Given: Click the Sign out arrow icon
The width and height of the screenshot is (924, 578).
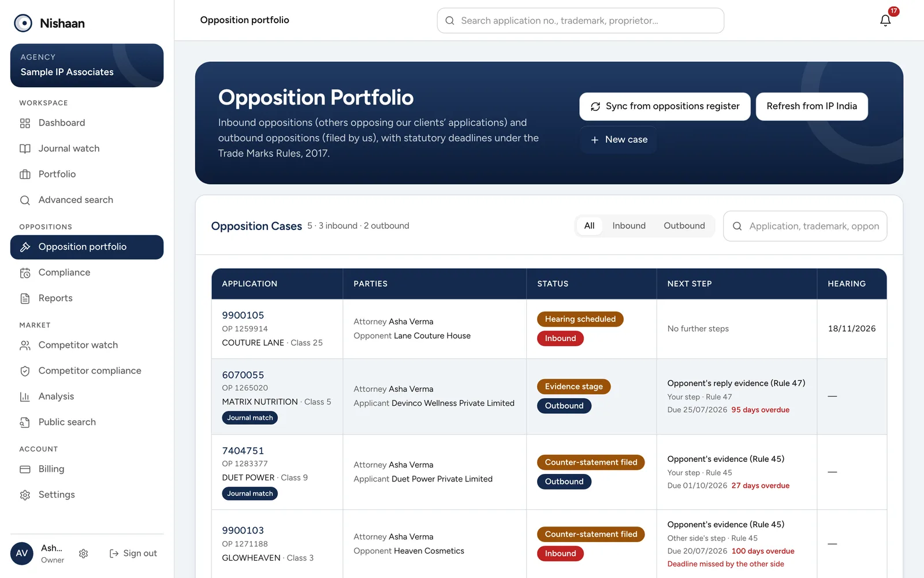Looking at the screenshot, I should point(114,554).
